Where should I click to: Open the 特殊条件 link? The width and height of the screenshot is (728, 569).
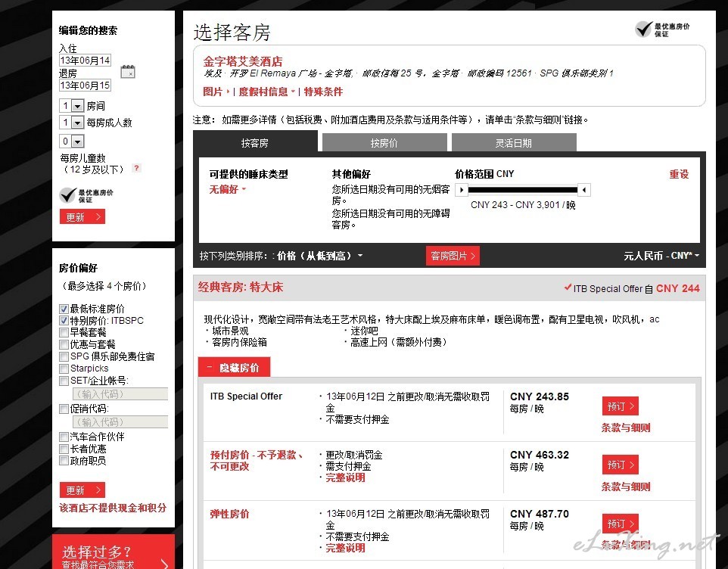(x=324, y=92)
